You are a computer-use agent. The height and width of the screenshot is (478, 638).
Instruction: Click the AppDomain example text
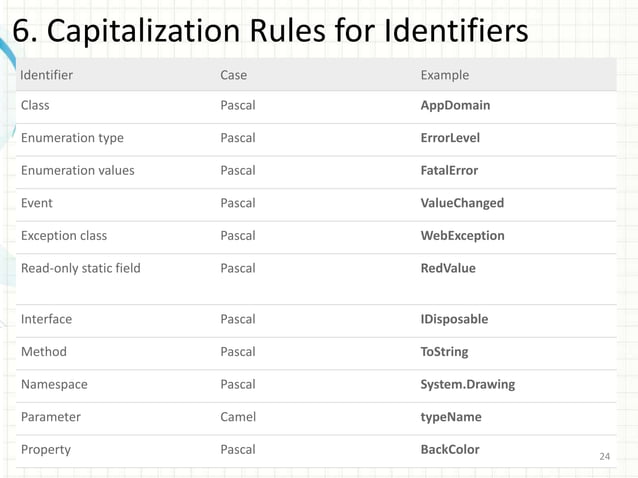point(455,105)
